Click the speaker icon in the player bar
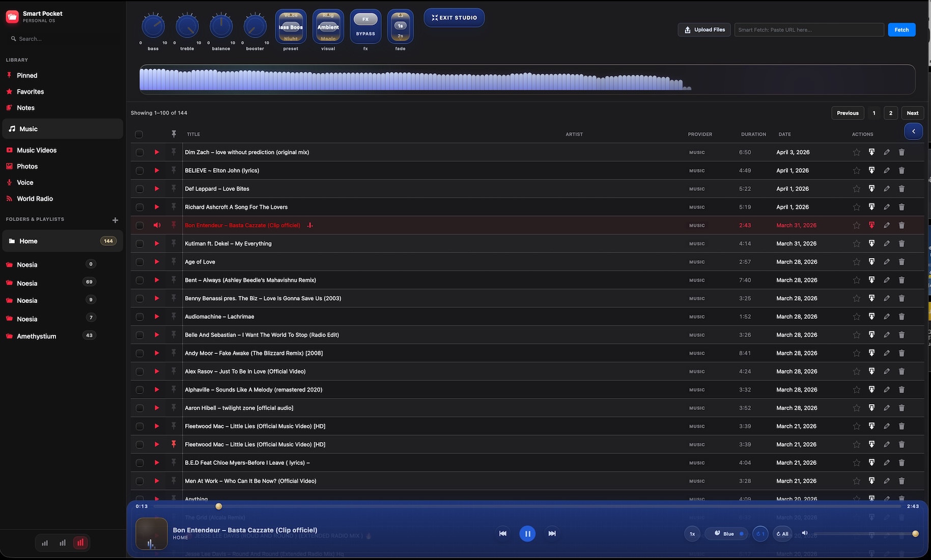Screen dimensions: 931x560 [x=805, y=533]
